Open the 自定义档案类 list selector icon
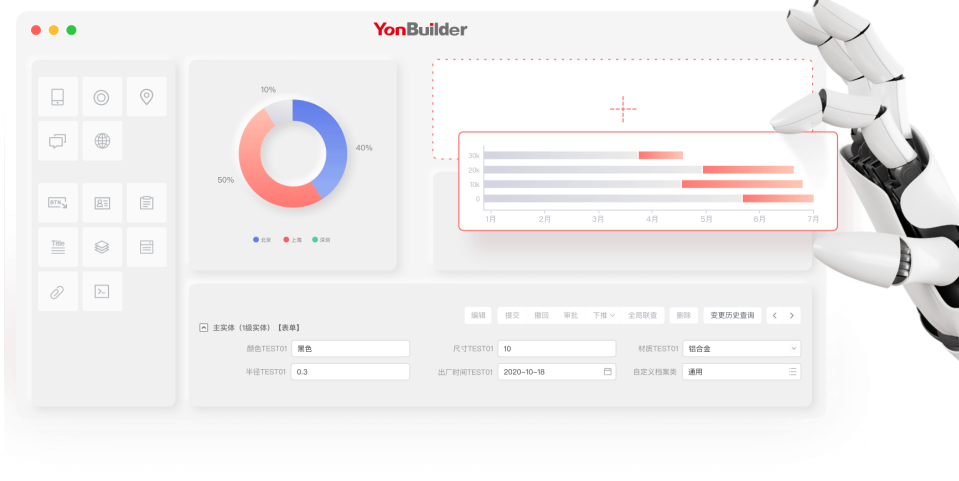This screenshot has width=959, height=481. (x=792, y=372)
